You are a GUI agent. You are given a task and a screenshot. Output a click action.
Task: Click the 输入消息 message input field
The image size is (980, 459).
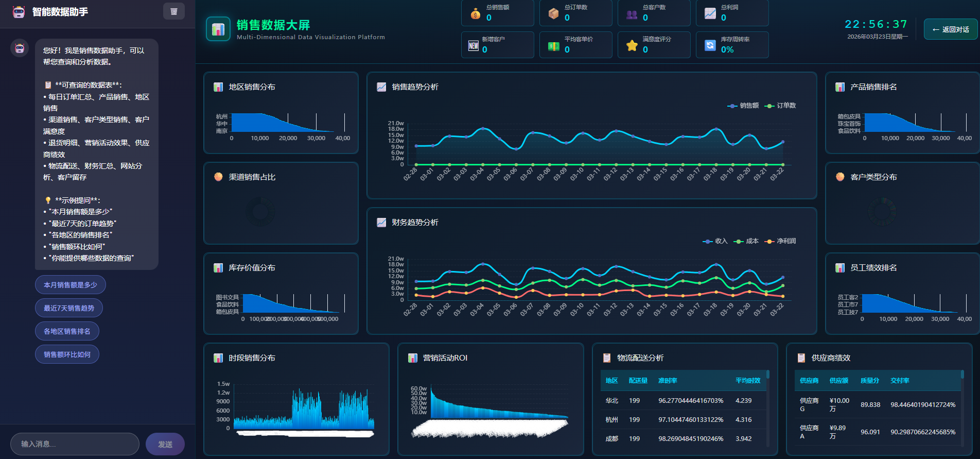(x=75, y=444)
